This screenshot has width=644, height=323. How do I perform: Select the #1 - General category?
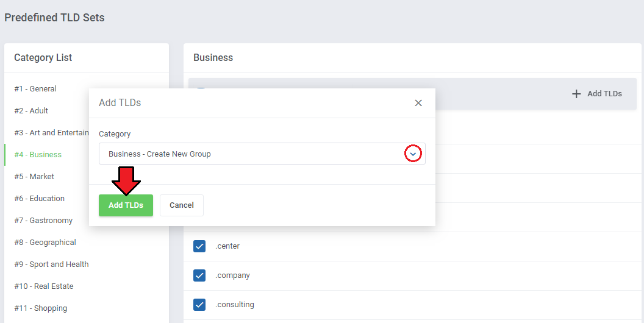tap(35, 89)
